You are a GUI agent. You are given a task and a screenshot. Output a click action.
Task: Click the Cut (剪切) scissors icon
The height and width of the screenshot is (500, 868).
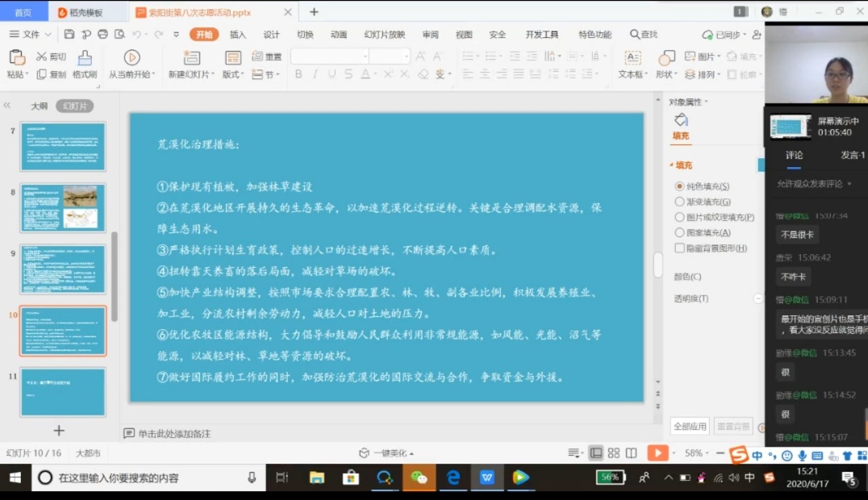click(42, 56)
